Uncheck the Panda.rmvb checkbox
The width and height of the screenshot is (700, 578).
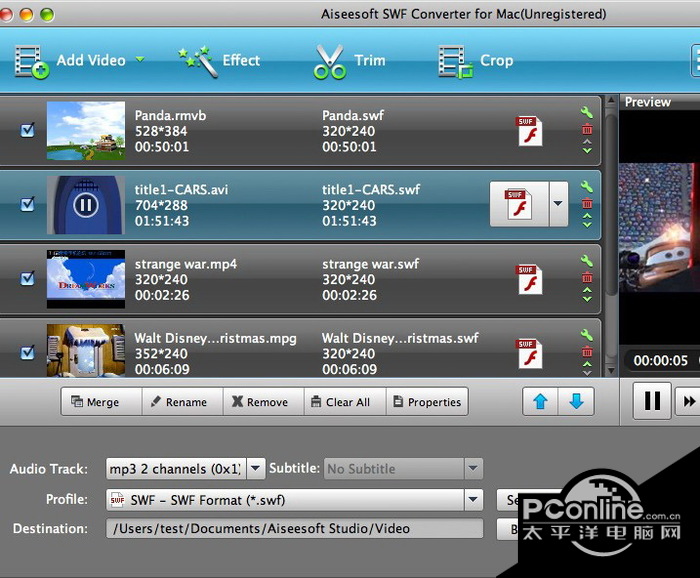(x=27, y=130)
